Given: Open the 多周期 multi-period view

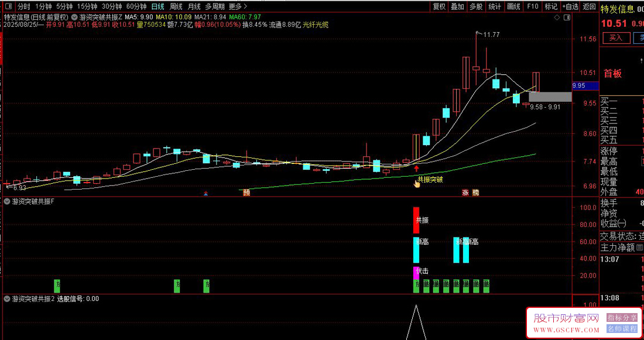Looking at the screenshot, I should click(215, 6).
